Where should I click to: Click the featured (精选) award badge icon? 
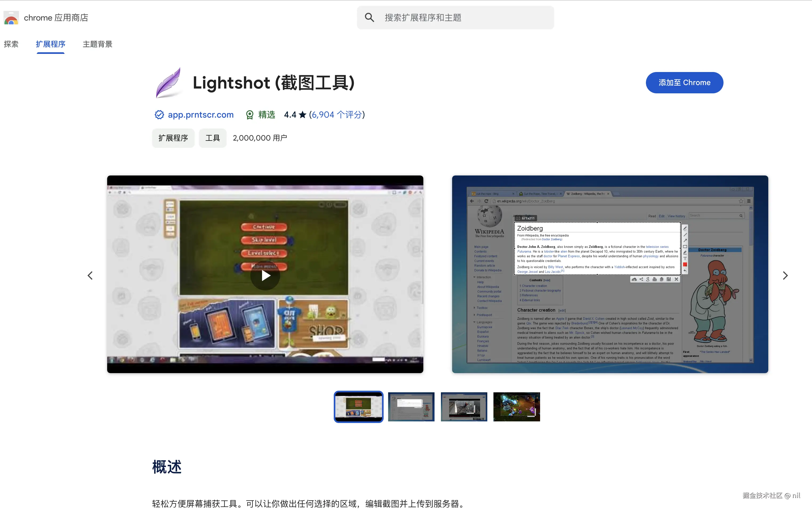click(x=250, y=115)
